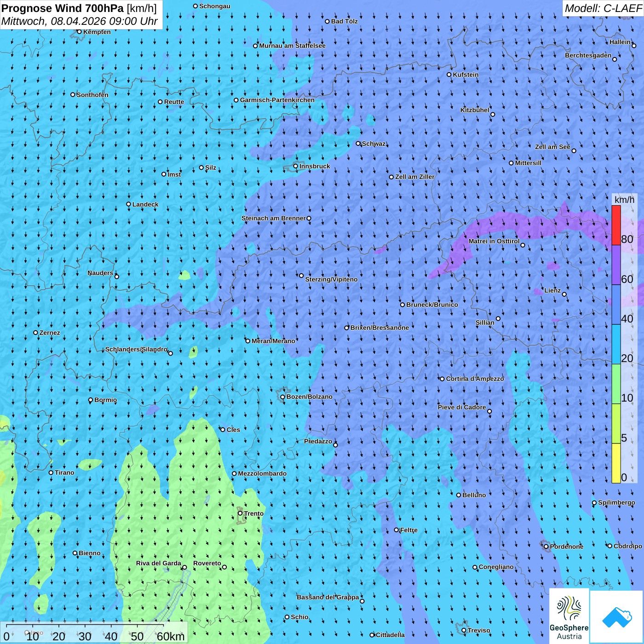Viewport: 644px width, 644px height.
Task: Click the Kempten city marker
Action: 80,32
